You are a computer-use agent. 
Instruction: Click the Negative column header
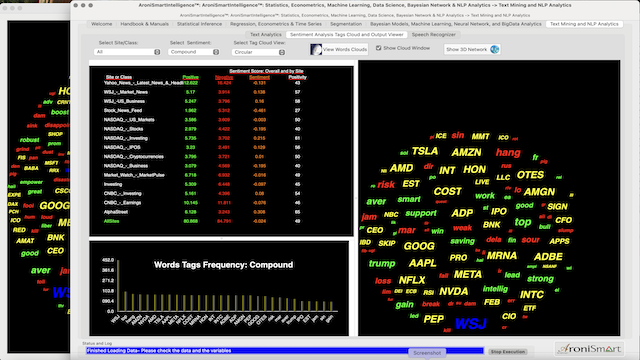point(224,77)
